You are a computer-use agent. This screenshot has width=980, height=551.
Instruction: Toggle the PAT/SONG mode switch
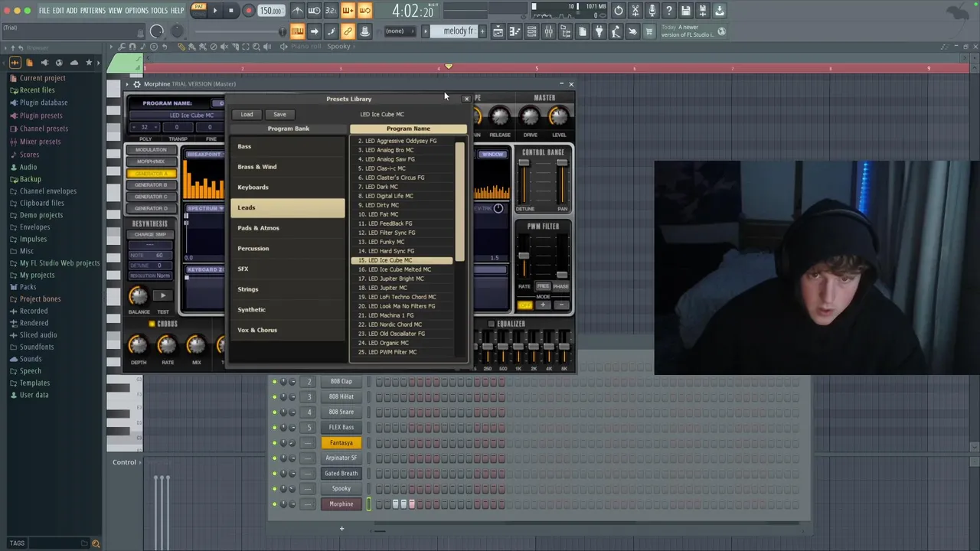198,11
